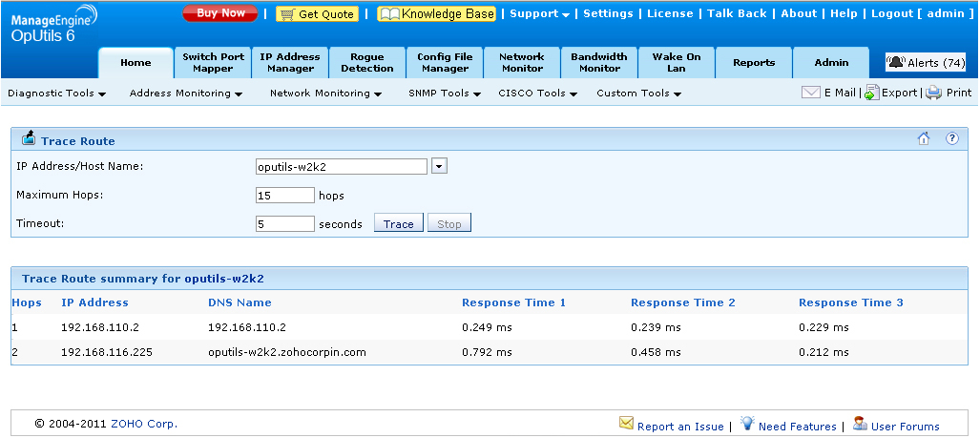Open the SNMP Tools menu
Viewport: 980px width, 438px height.
tap(445, 94)
